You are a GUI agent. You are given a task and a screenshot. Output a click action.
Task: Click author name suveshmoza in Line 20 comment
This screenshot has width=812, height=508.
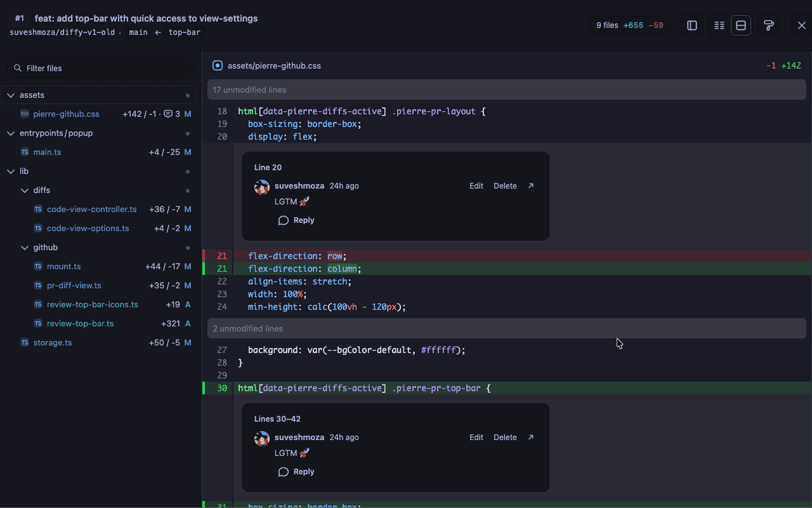point(299,186)
